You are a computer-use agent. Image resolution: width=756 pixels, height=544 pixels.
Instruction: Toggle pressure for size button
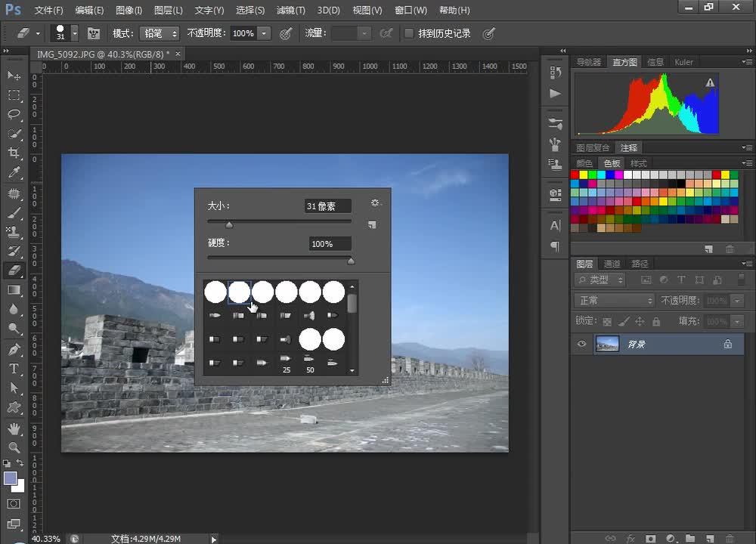489,33
